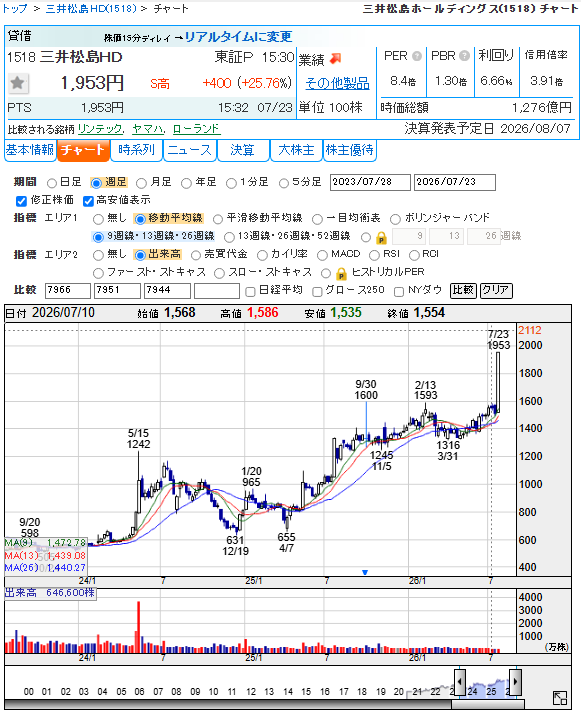
Task: Click the 決算発表予定日 2026/08/07 text
Action: (x=487, y=129)
